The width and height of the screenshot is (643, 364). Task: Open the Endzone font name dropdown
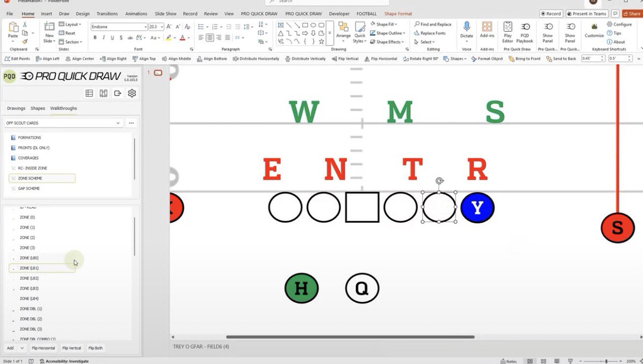coord(145,27)
